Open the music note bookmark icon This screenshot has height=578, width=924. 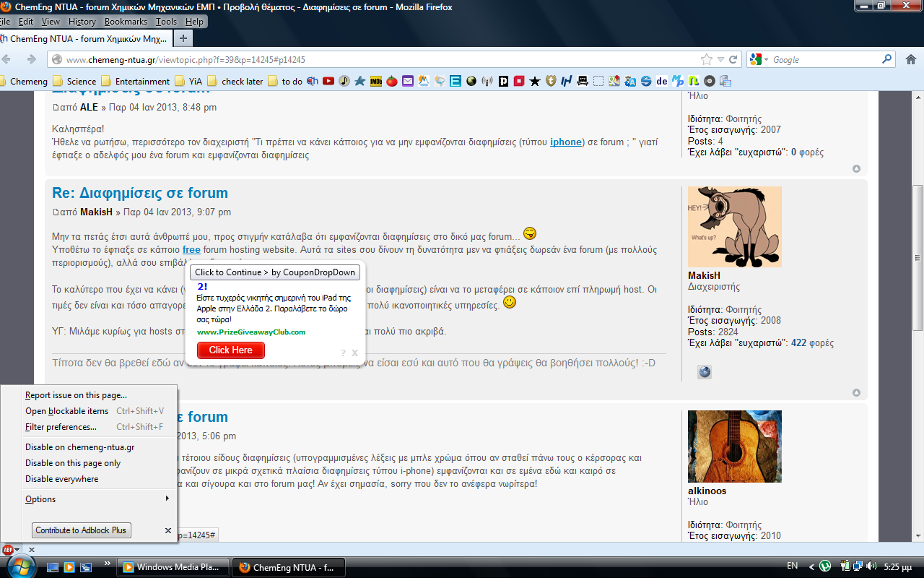click(x=344, y=81)
